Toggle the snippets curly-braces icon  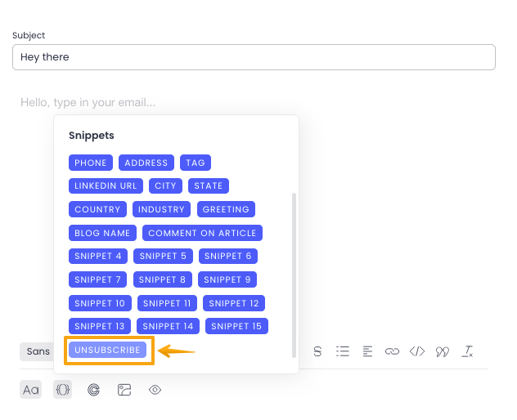point(62,390)
